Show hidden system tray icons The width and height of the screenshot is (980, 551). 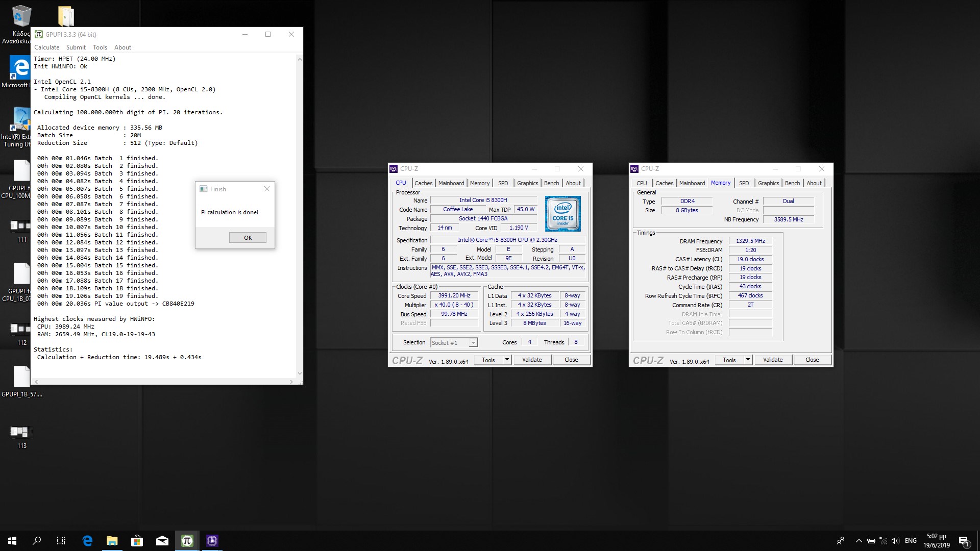click(859, 541)
